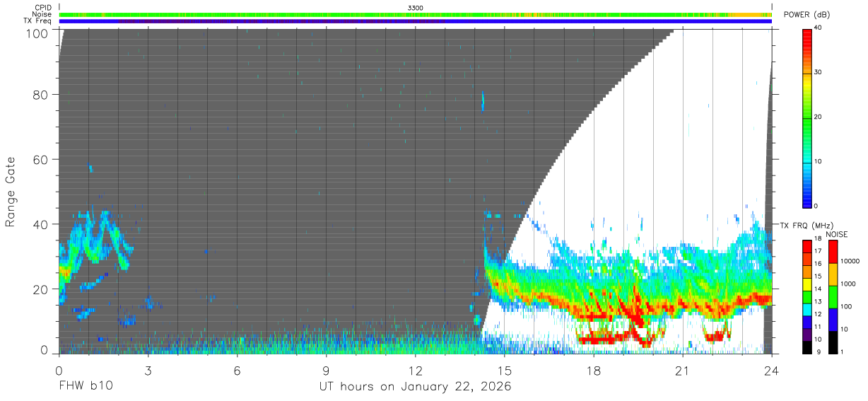Select the 1000 label in the NOISE legend
Viewport: 868px width, 401px height.
[x=848, y=284]
